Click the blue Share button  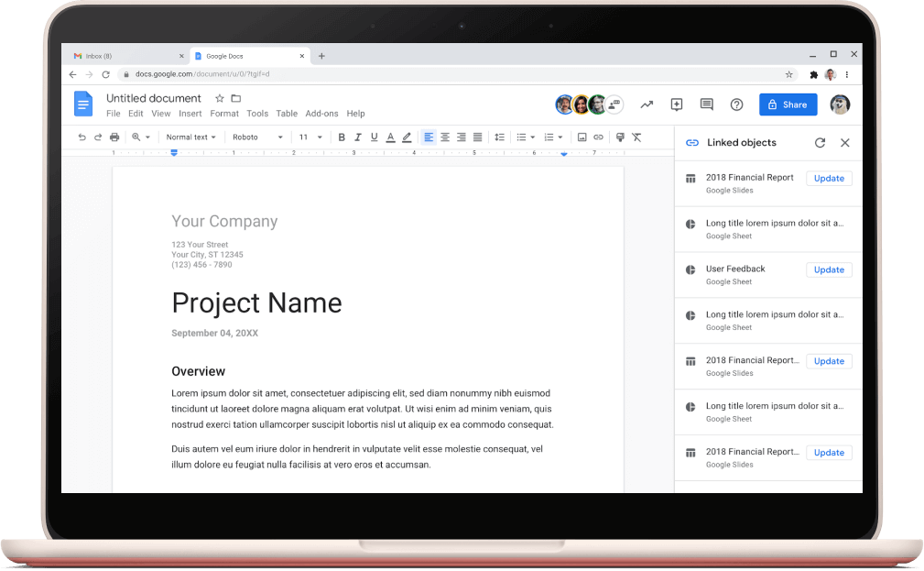tap(788, 104)
